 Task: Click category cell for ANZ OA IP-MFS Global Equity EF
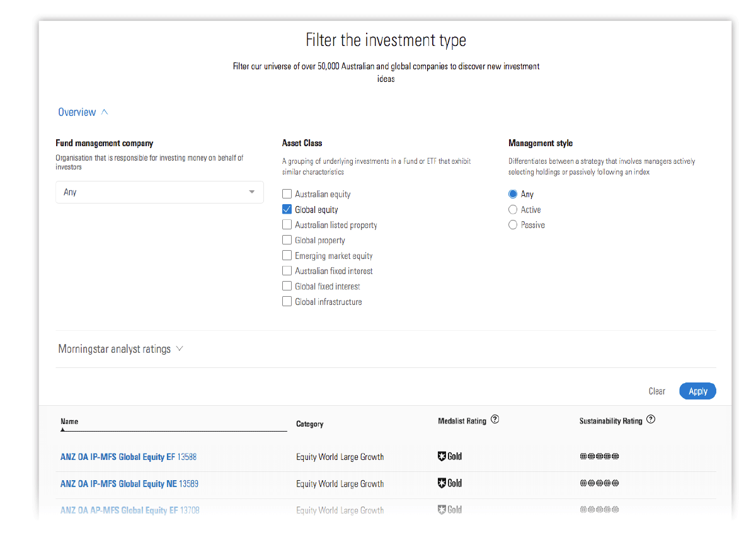pyautogui.click(x=340, y=457)
